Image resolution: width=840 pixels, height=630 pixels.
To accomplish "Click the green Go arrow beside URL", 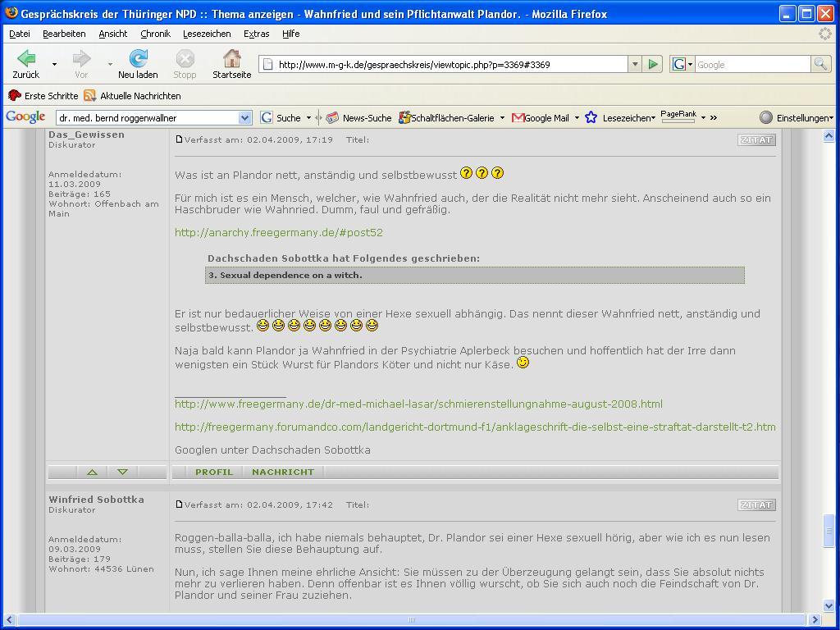I will (x=653, y=64).
